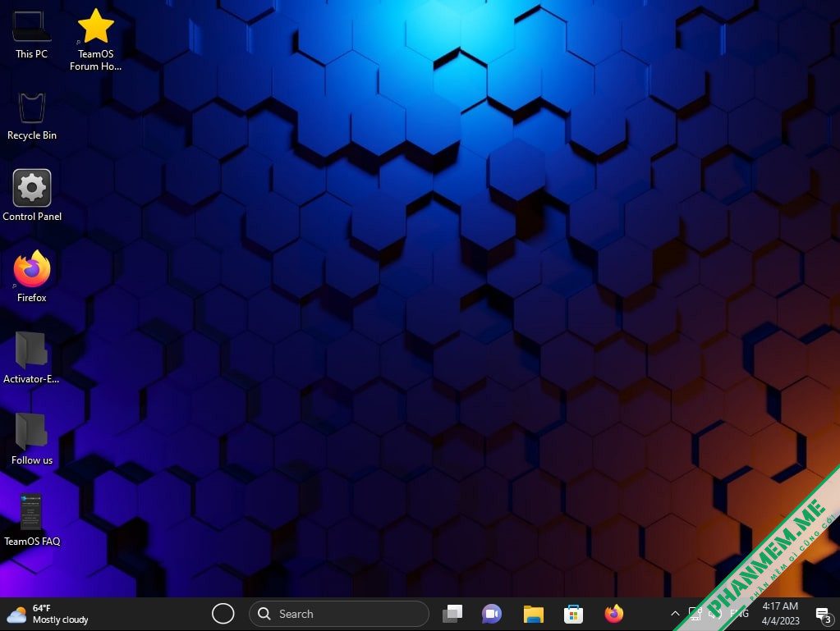
Task: Select the Activator-E... folder
Action: pyautogui.click(x=31, y=358)
